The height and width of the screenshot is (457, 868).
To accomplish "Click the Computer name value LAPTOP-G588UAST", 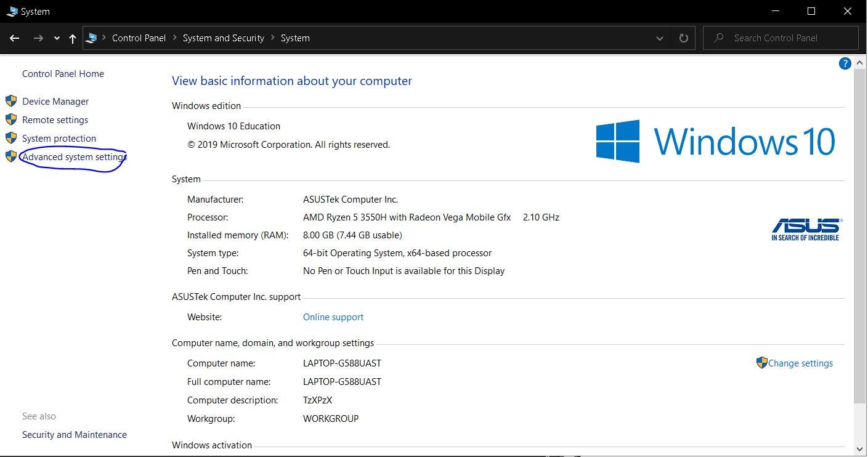I will click(342, 363).
